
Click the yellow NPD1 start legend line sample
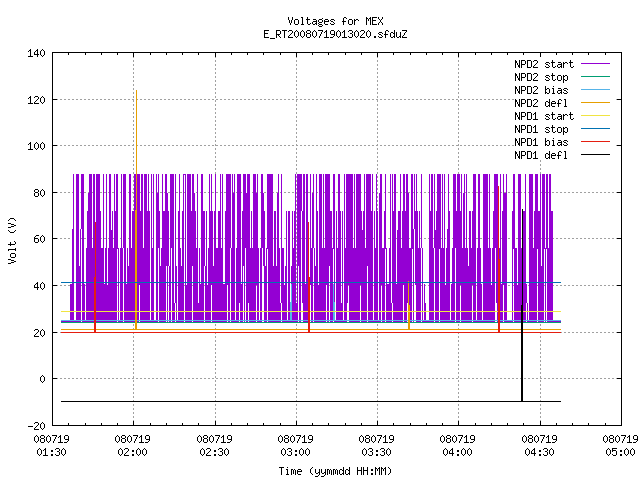pyautogui.click(x=595, y=116)
